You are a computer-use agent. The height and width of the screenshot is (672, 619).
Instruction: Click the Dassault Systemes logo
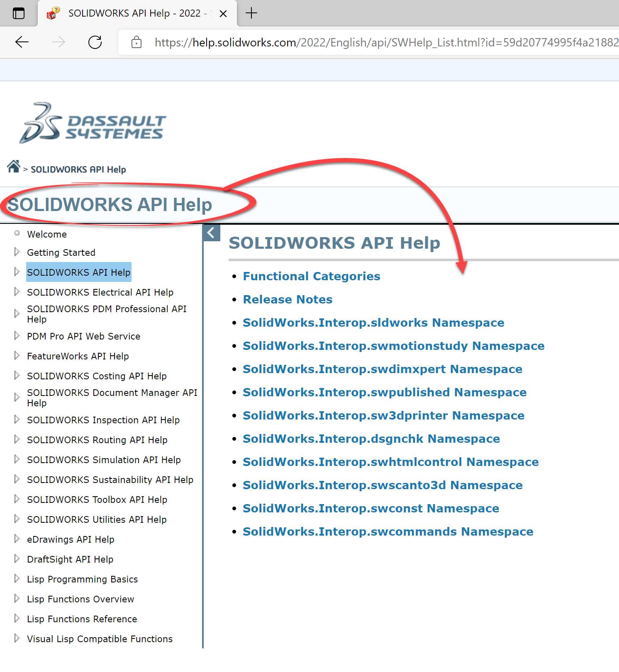93,123
